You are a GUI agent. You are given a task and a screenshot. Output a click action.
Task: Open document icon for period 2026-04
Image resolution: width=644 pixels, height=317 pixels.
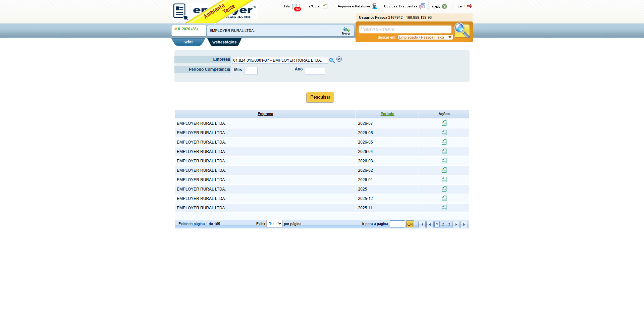tap(444, 151)
